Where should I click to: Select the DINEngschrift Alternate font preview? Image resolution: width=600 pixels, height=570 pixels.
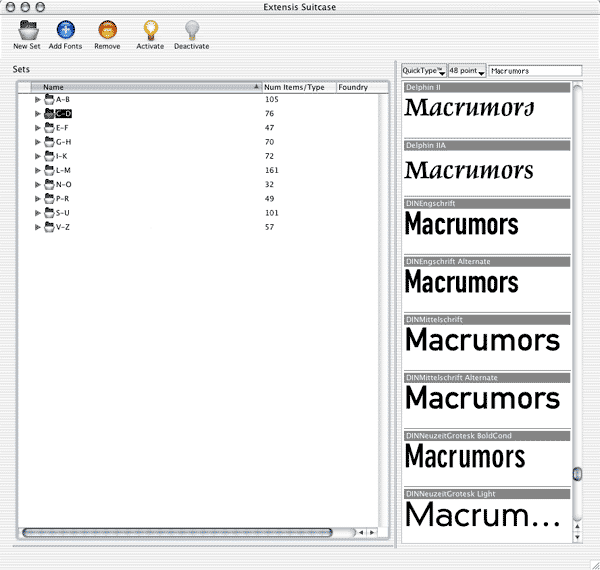tap(487, 283)
